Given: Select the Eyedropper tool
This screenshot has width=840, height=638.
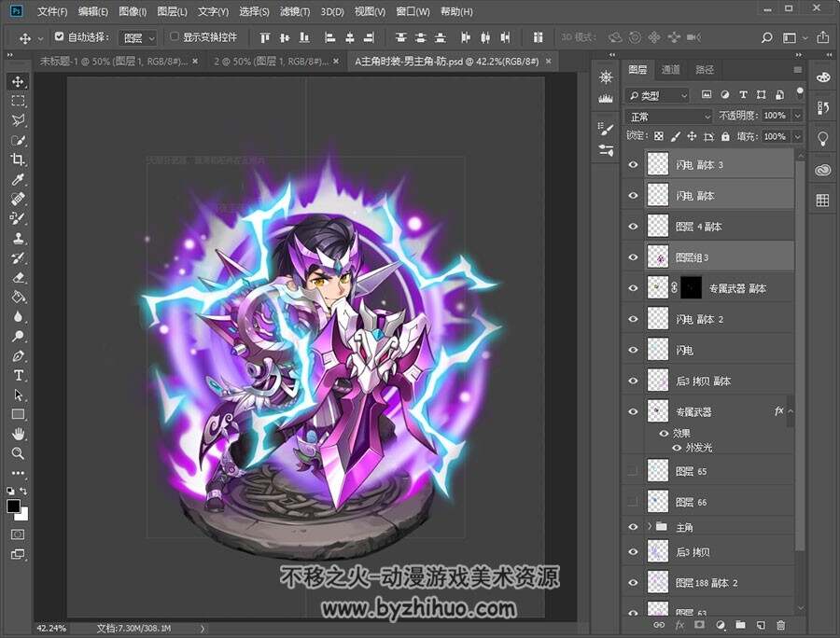Looking at the screenshot, I should point(18,179).
